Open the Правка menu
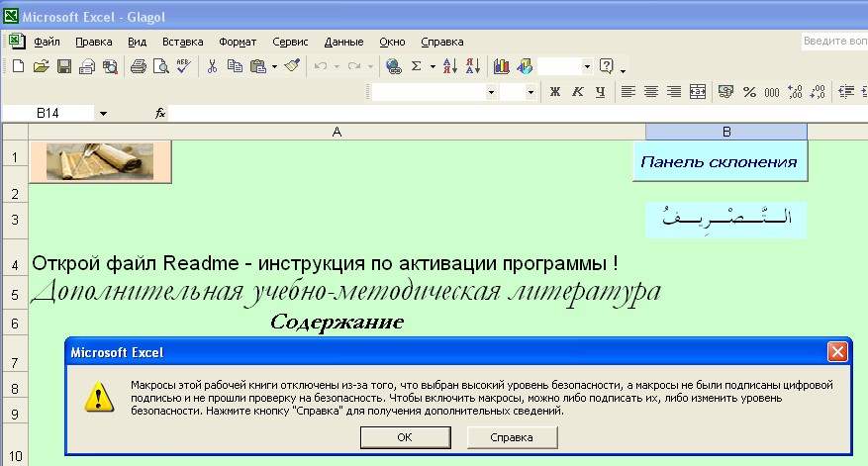Screen dimensions: 868x466 [94, 42]
